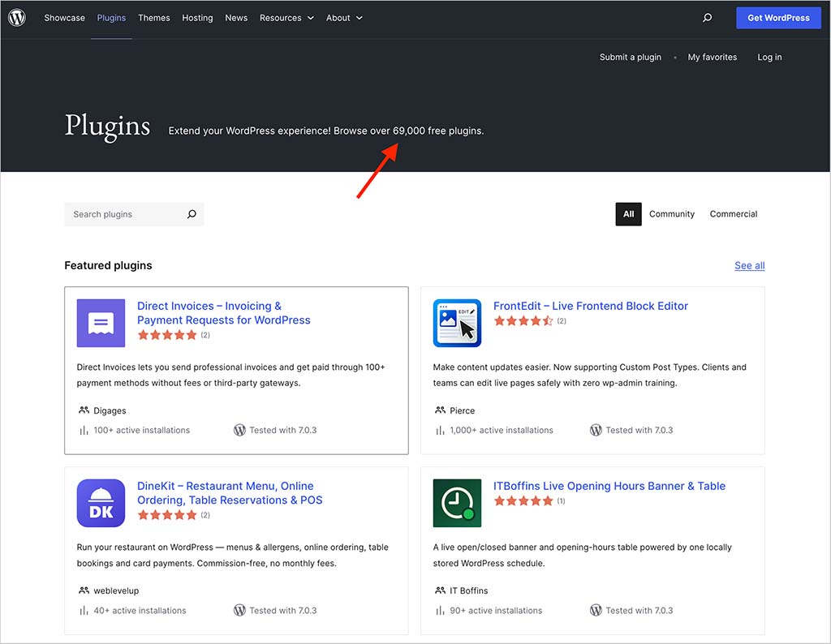The image size is (831, 644).
Task: Open the My favorites link
Action: click(713, 58)
